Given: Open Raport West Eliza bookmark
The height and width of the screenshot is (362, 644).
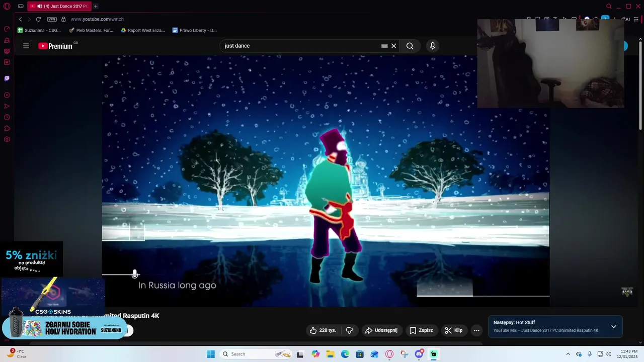Looking at the screenshot, I should (x=143, y=30).
